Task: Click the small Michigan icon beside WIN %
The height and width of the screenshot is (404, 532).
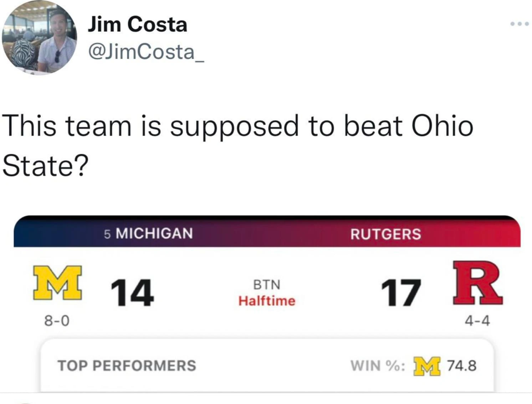Action: tap(428, 366)
